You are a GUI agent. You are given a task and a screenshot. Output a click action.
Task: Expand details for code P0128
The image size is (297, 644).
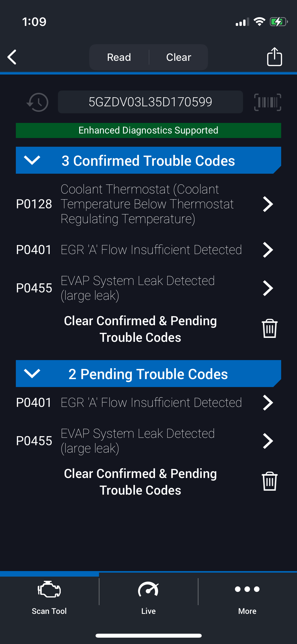[268, 204]
